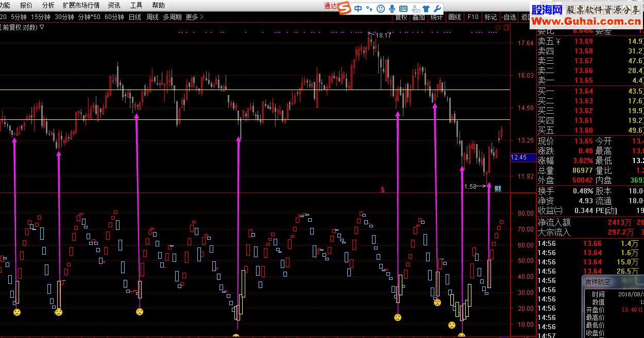Screen dimensions: 644x338
Task: Click the 18.17 high price label
Action: click(x=383, y=35)
